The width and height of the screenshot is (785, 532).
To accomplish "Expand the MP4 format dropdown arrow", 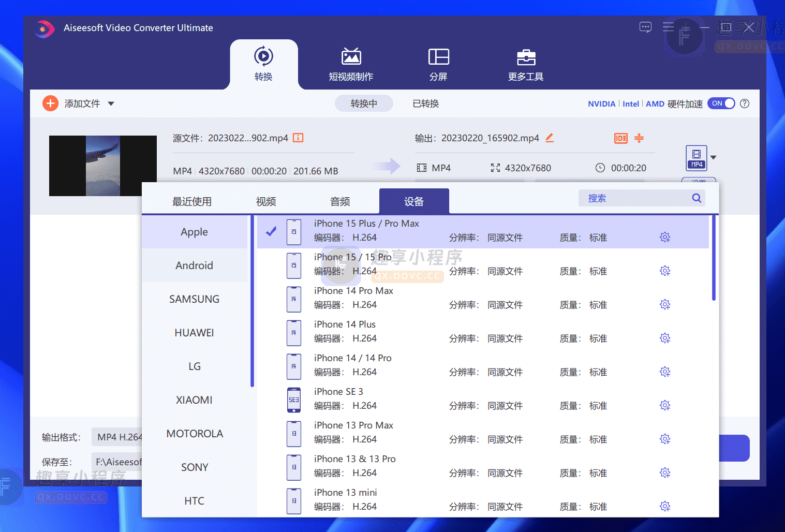I will click(714, 157).
